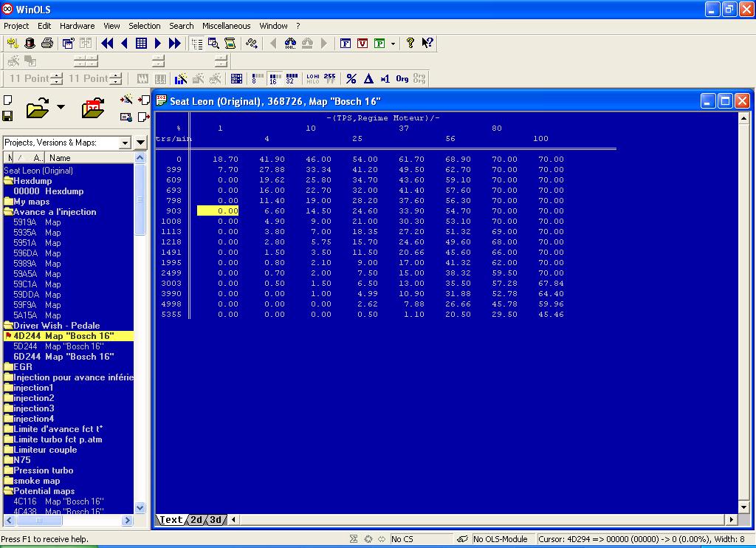Click the black arrow button right of Projects combo box
Image resolution: width=756 pixels, height=548 pixels.
click(141, 143)
